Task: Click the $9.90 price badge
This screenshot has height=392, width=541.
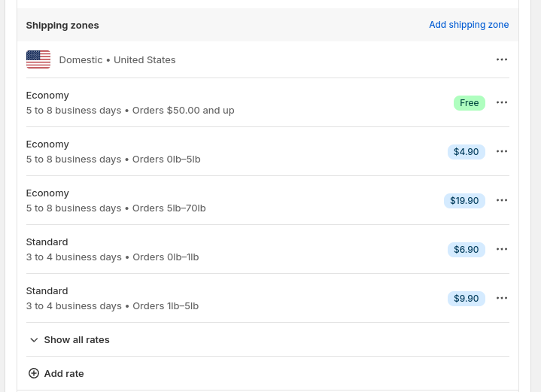Action: [x=466, y=299]
